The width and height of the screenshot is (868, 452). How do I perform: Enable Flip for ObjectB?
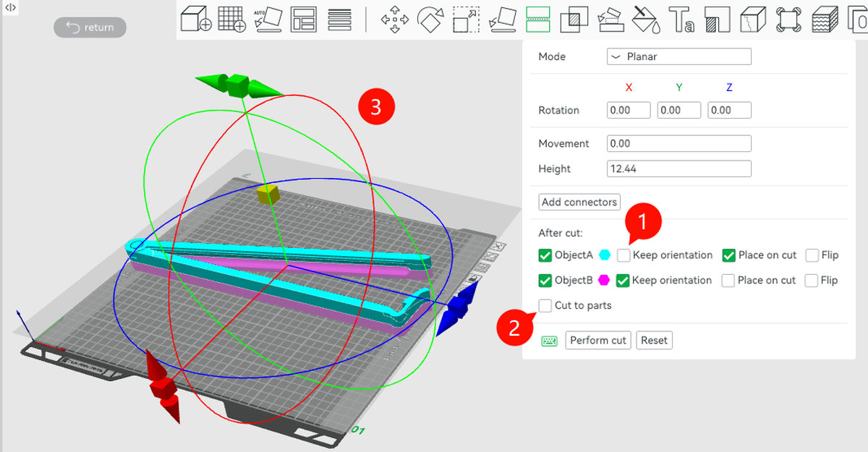pyautogui.click(x=812, y=280)
